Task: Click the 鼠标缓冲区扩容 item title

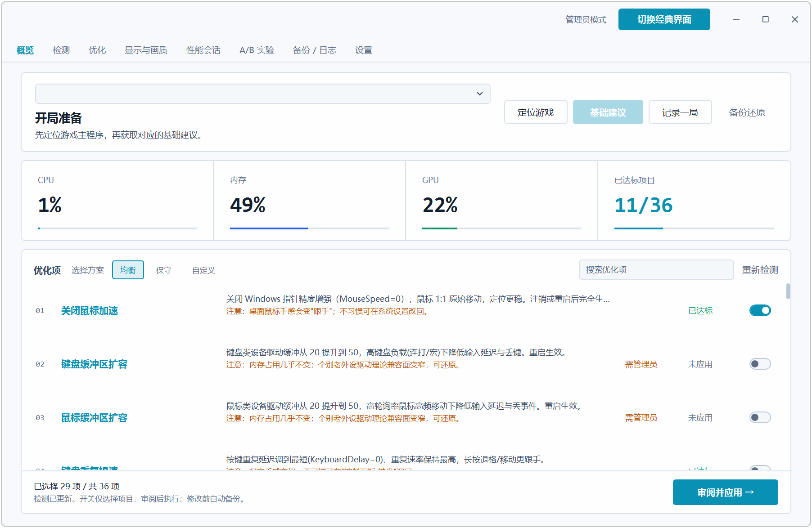Action: [x=94, y=417]
